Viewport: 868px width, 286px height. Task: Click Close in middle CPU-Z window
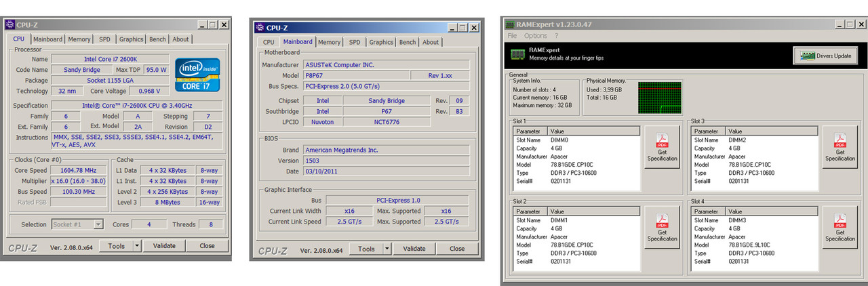click(x=458, y=249)
